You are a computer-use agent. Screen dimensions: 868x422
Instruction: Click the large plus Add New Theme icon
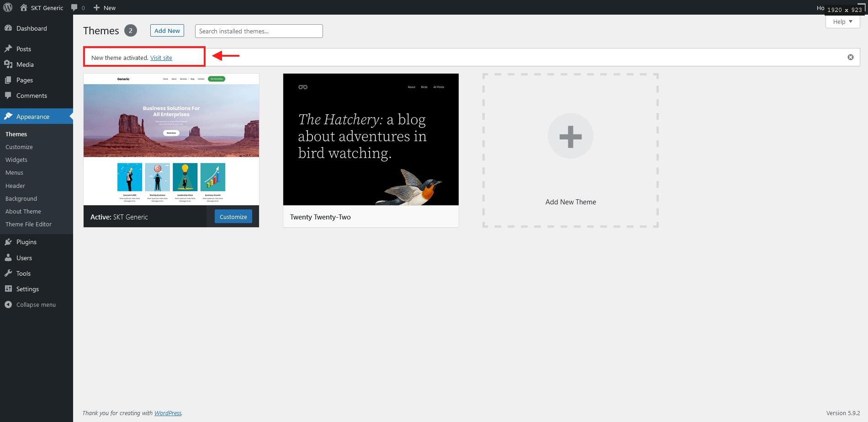coord(571,136)
